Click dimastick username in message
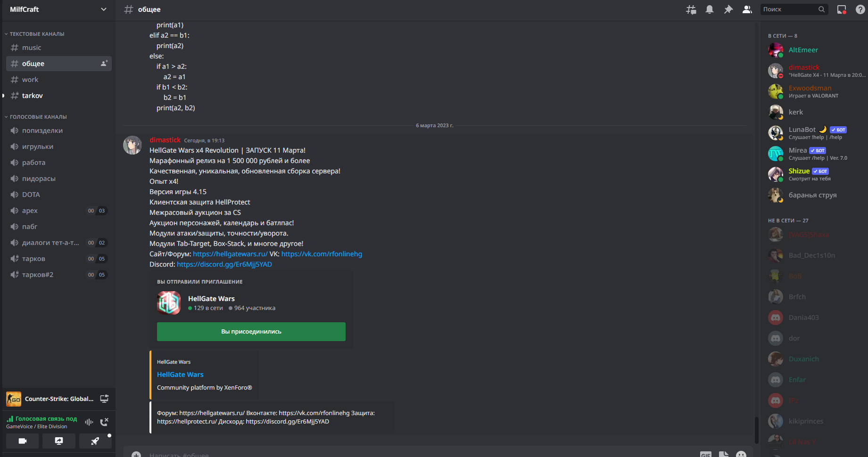868x457 pixels. (165, 140)
